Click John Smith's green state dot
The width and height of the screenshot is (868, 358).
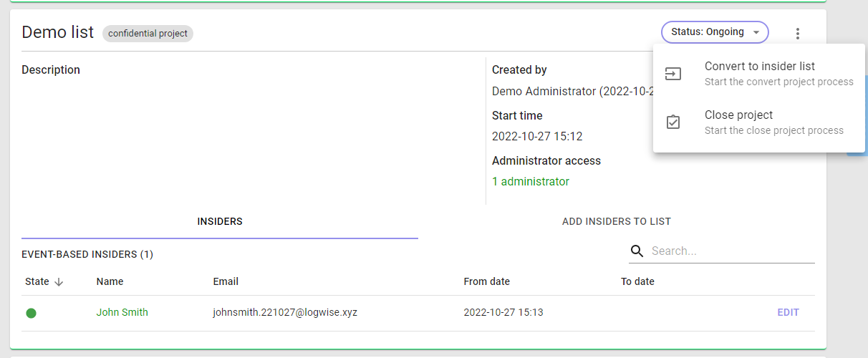point(31,313)
